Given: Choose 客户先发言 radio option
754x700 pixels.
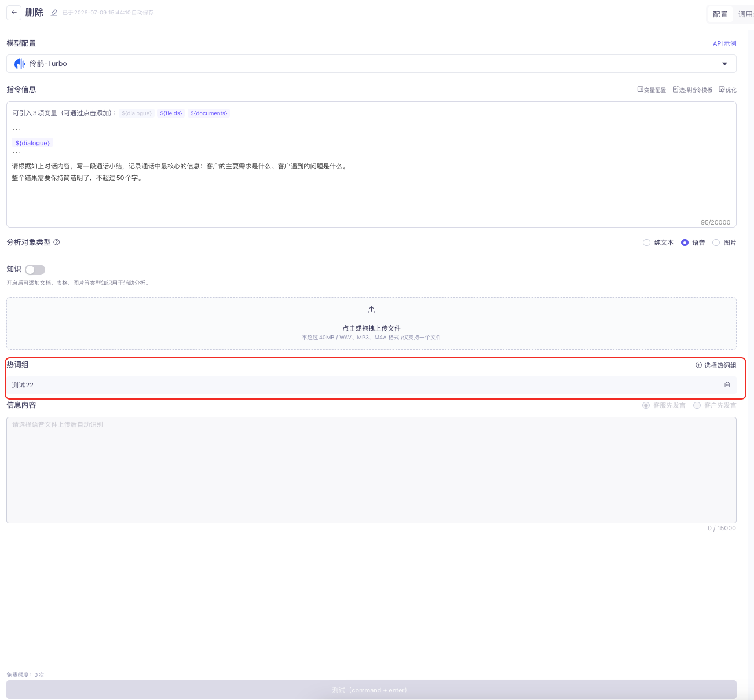Looking at the screenshot, I should (x=697, y=405).
